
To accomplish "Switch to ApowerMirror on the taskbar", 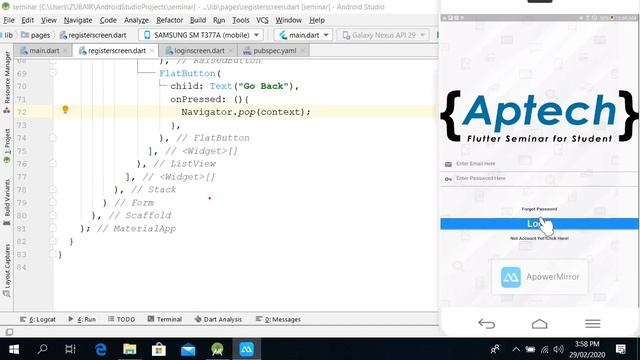I will [247, 349].
